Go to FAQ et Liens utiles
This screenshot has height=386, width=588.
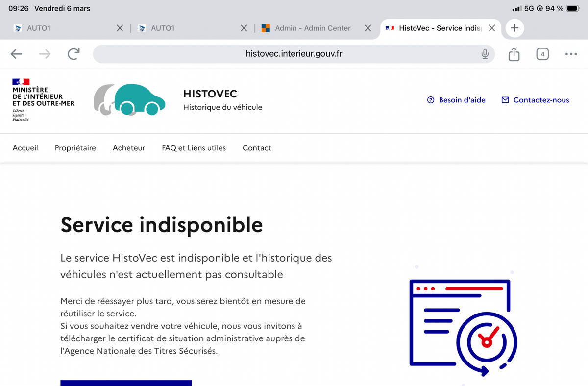click(194, 148)
